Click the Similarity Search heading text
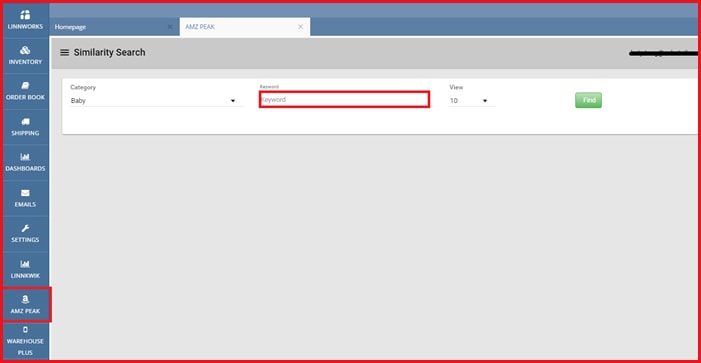This screenshot has width=701, height=363. (110, 53)
